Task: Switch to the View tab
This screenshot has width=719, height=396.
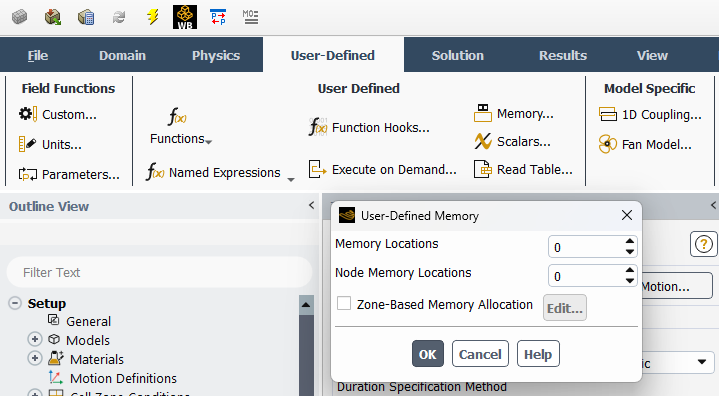Action: coord(652,55)
